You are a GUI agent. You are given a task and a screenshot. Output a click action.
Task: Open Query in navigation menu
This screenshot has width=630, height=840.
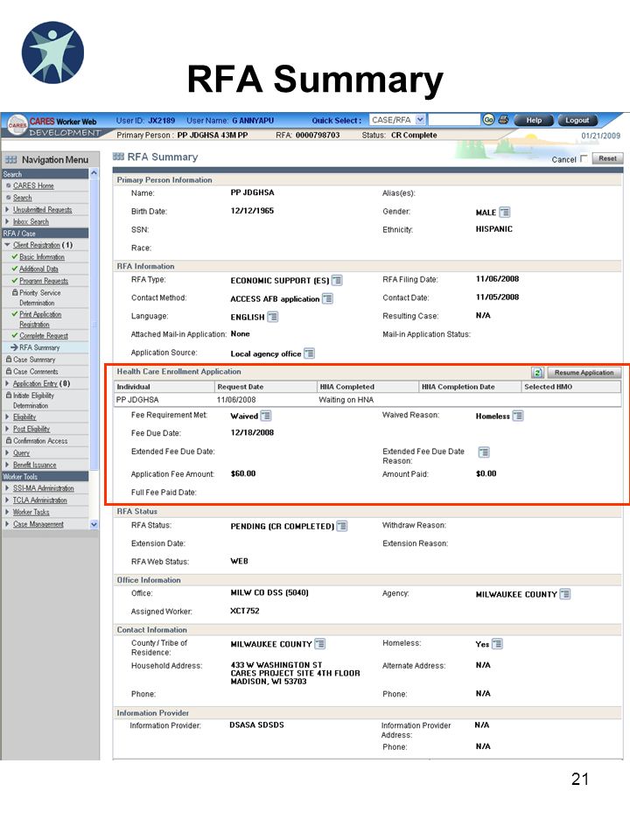pos(21,452)
